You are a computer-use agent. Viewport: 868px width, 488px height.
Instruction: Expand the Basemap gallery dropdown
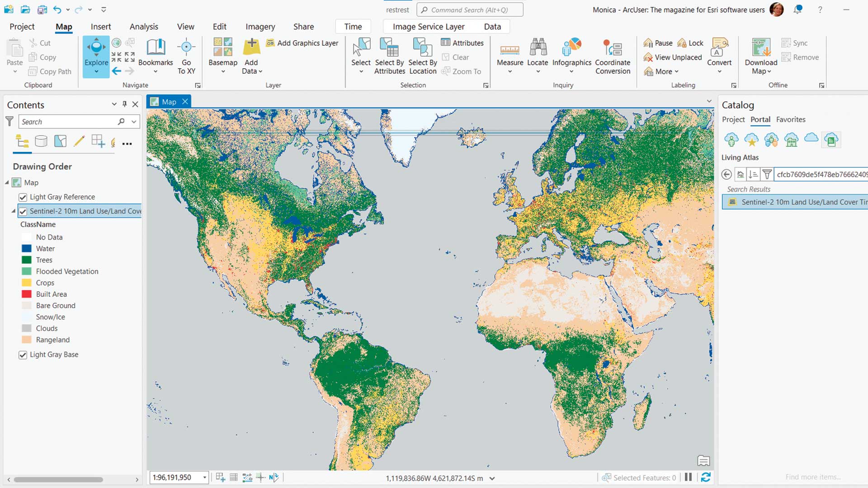click(223, 71)
